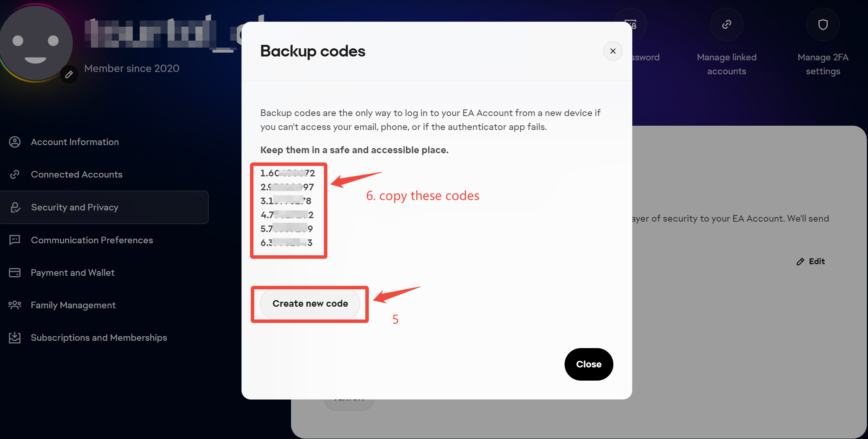Click the password lock icon at top

(631, 24)
